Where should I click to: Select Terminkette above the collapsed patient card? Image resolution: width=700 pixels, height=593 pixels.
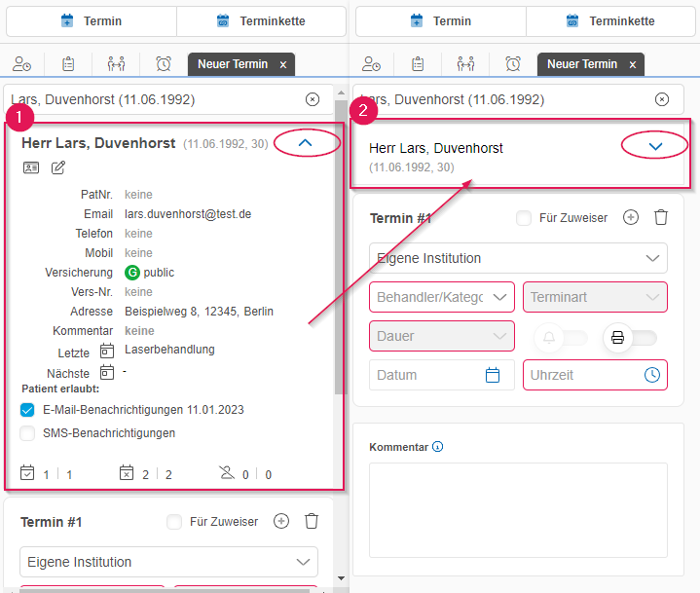pos(612,21)
